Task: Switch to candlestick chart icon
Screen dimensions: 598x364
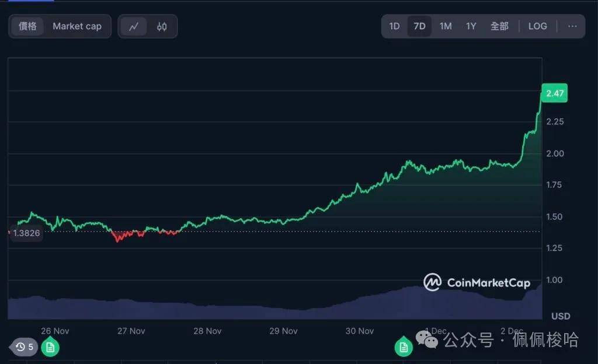Action: point(162,26)
